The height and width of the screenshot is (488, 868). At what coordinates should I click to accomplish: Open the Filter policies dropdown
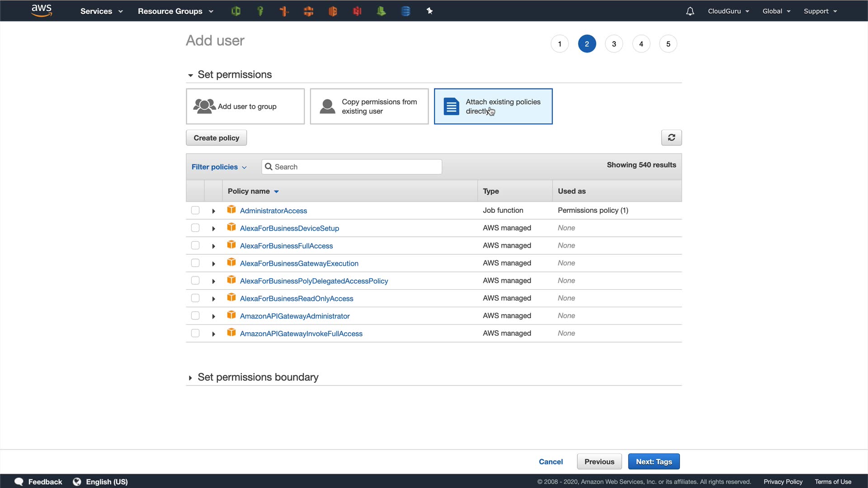click(219, 167)
